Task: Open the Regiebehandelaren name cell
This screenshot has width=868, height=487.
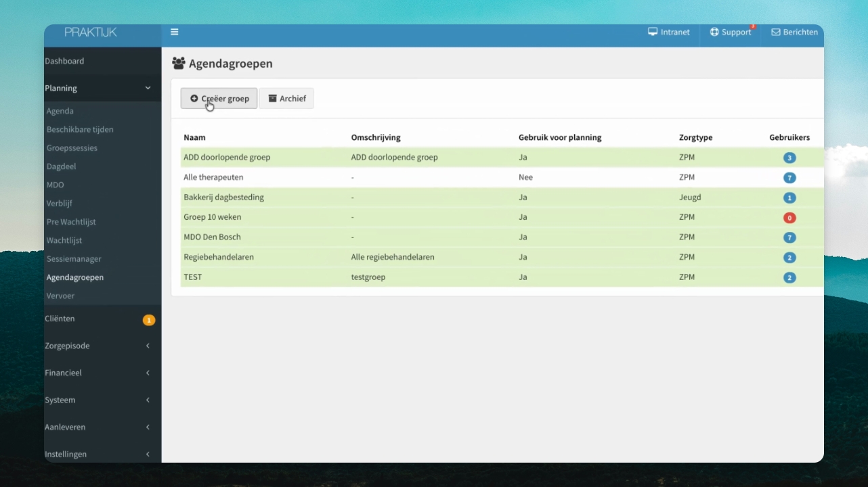Action: point(219,257)
